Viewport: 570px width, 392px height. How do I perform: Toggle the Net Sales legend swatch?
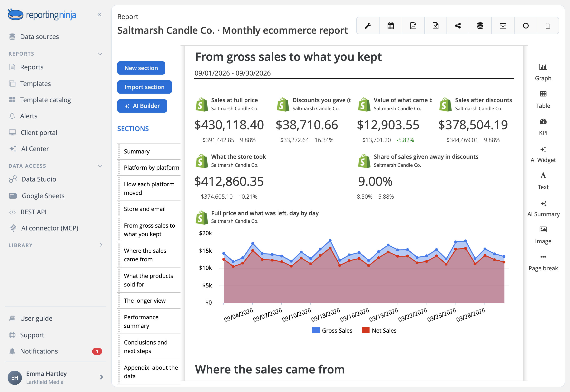tap(366, 330)
